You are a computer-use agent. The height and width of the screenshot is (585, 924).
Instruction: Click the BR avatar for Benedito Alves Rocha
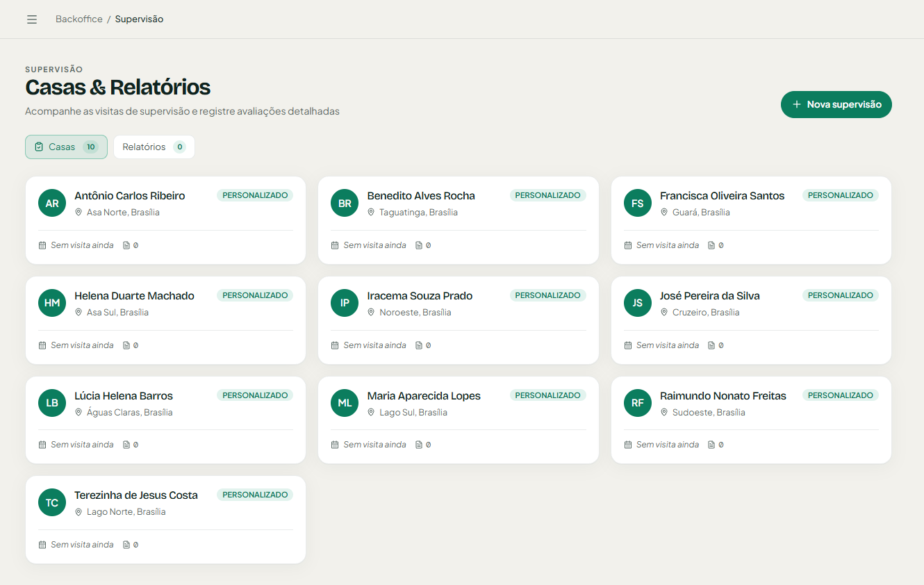(345, 203)
